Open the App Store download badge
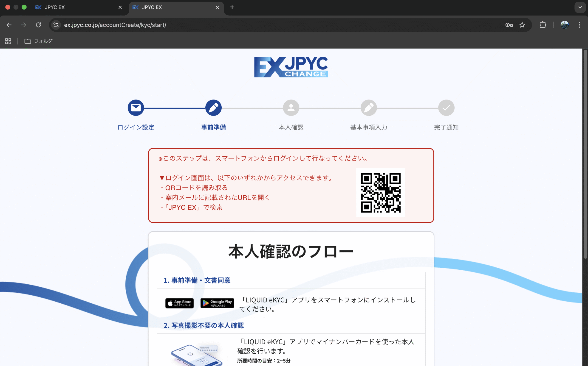 [180, 303]
